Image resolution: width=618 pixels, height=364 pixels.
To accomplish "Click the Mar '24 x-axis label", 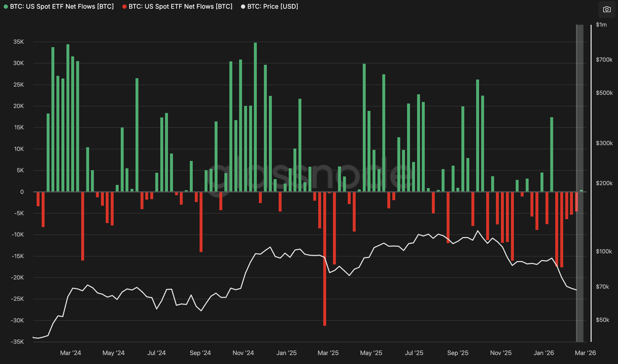I will [x=71, y=353].
